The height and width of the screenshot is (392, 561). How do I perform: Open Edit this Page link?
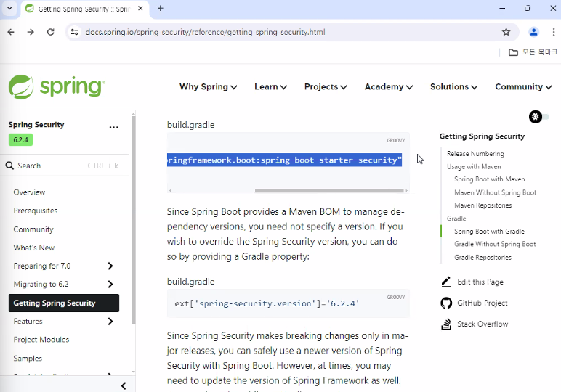point(480,282)
